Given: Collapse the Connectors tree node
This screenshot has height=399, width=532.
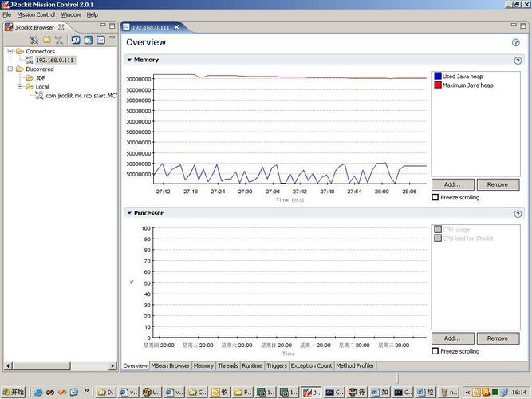Looking at the screenshot, I should (10, 51).
